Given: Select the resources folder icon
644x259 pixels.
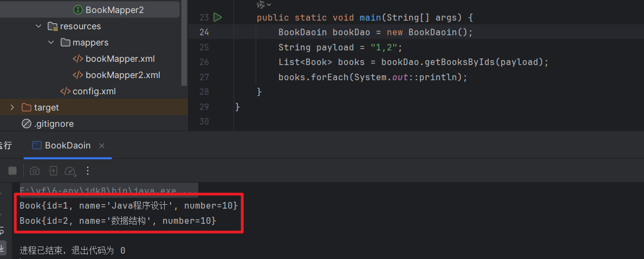Looking at the screenshot, I should pyautogui.click(x=52, y=27).
